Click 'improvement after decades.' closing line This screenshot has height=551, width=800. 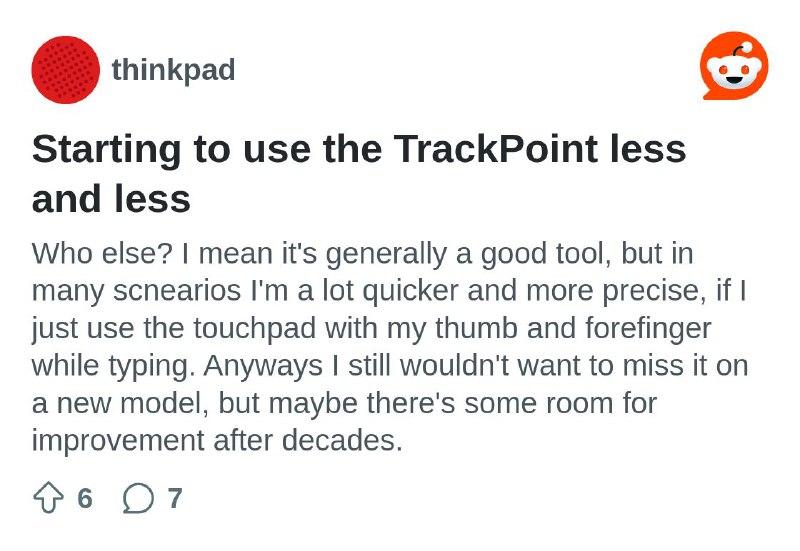pos(217,440)
